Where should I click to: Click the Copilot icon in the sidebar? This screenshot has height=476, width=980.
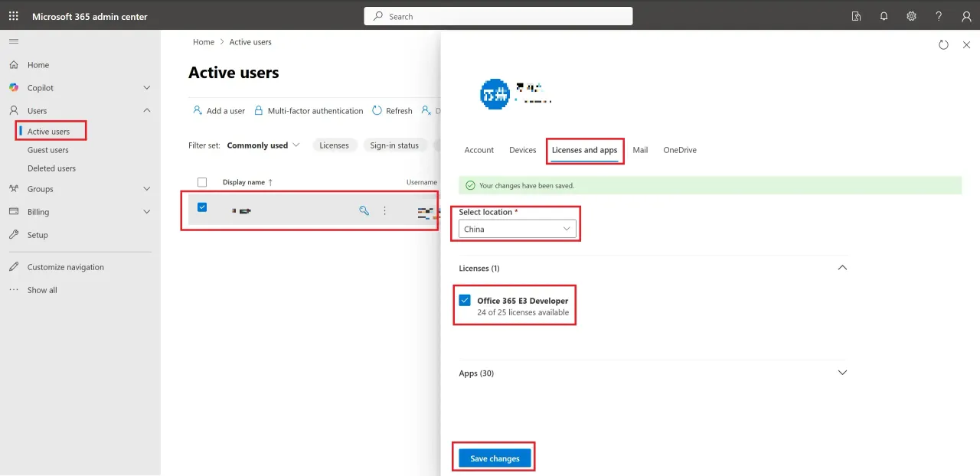(x=14, y=88)
